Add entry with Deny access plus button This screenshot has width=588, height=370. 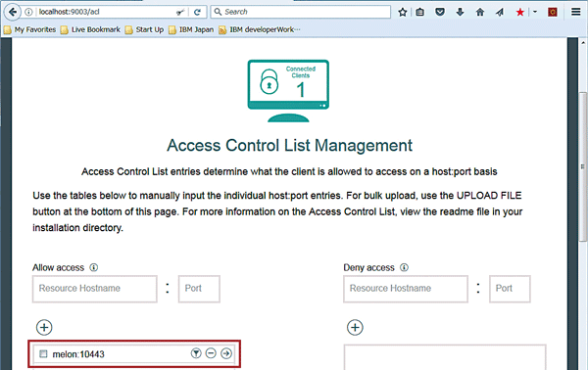tap(355, 328)
